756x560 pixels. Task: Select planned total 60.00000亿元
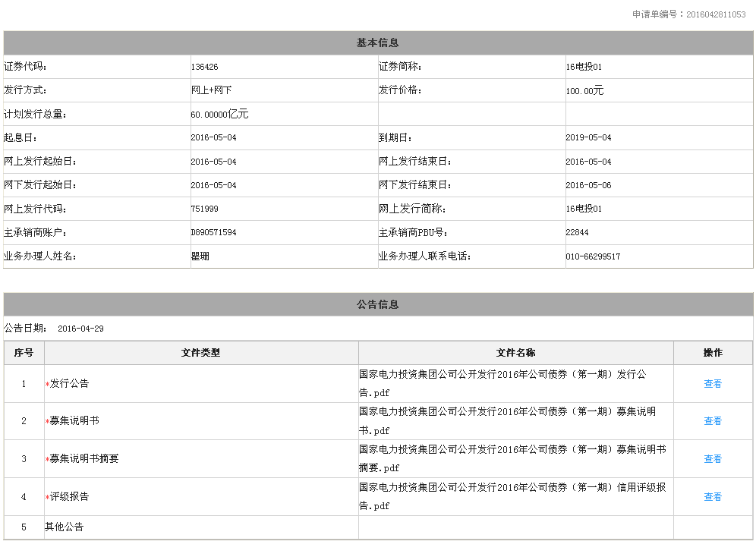(220, 115)
